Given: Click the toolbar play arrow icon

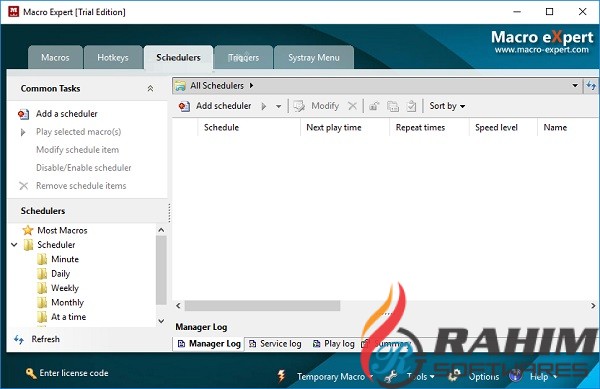Looking at the screenshot, I should [264, 106].
